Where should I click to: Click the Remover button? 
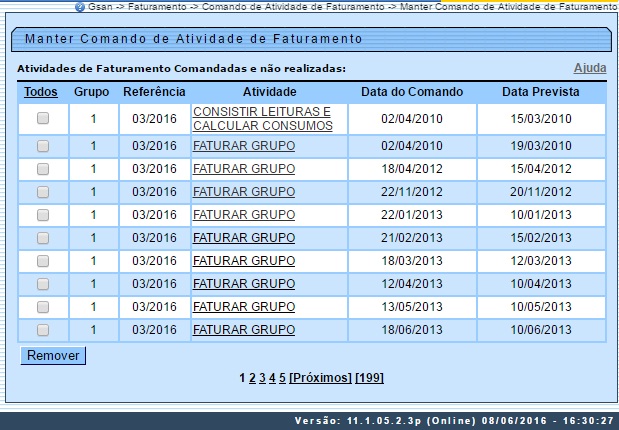[x=53, y=355]
